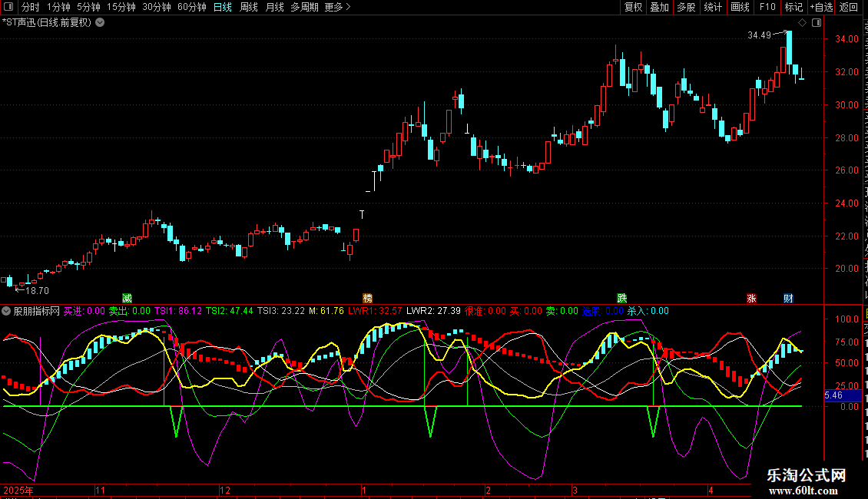Open 统计 statistics
Viewport: 868px width, 499px height.
click(x=713, y=7)
